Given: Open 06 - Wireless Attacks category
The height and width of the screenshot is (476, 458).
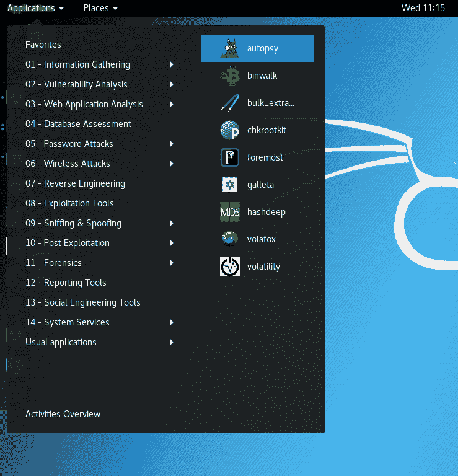Looking at the screenshot, I should (68, 164).
